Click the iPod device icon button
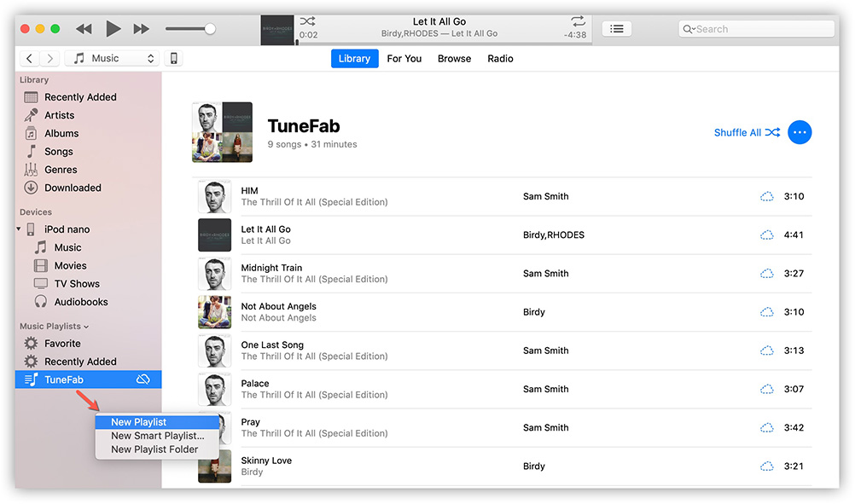This screenshot has height=504, width=855. 173,59
